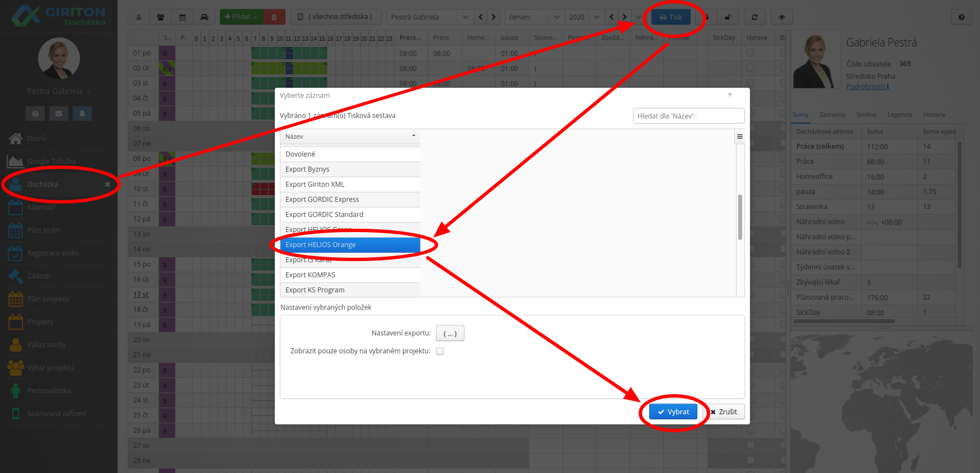
Task: Select Export GORDIC Standard row
Action: 350,215
